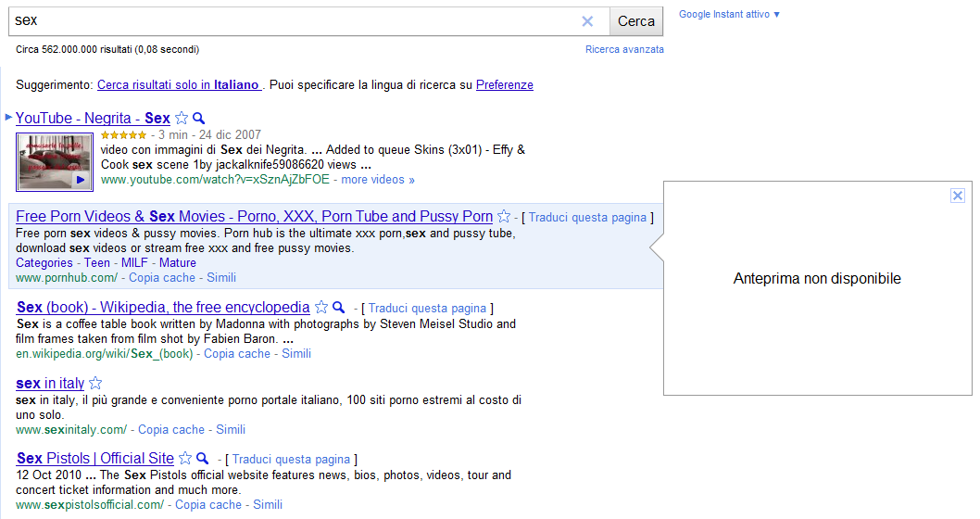
Task: Click the www.sexpistolsofficial.com/ URL text
Action: (90, 504)
